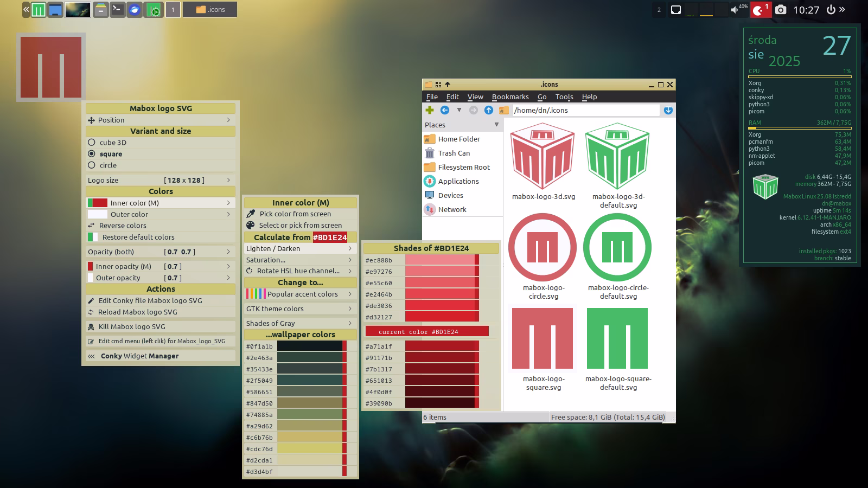Click Restore default colors

coord(138,237)
